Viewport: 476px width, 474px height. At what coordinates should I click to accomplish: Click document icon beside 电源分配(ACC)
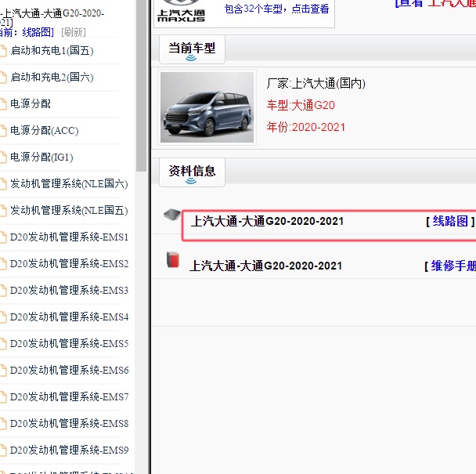pos(3,131)
